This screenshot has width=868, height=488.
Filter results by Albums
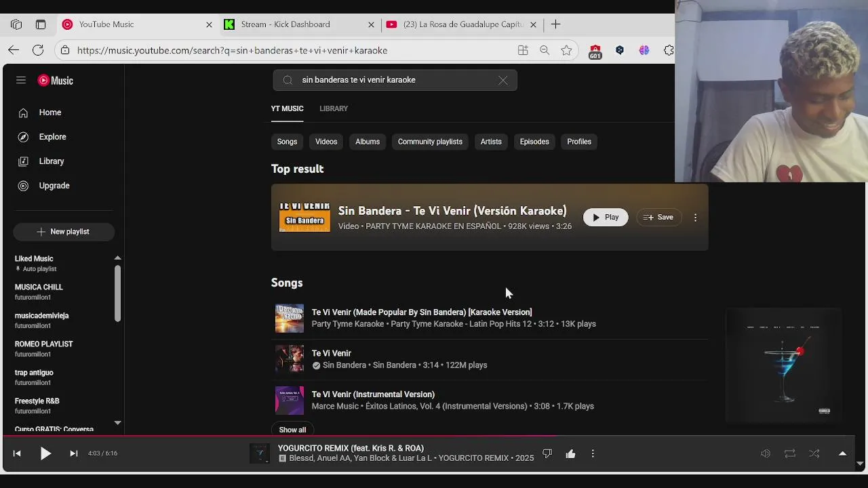click(368, 142)
